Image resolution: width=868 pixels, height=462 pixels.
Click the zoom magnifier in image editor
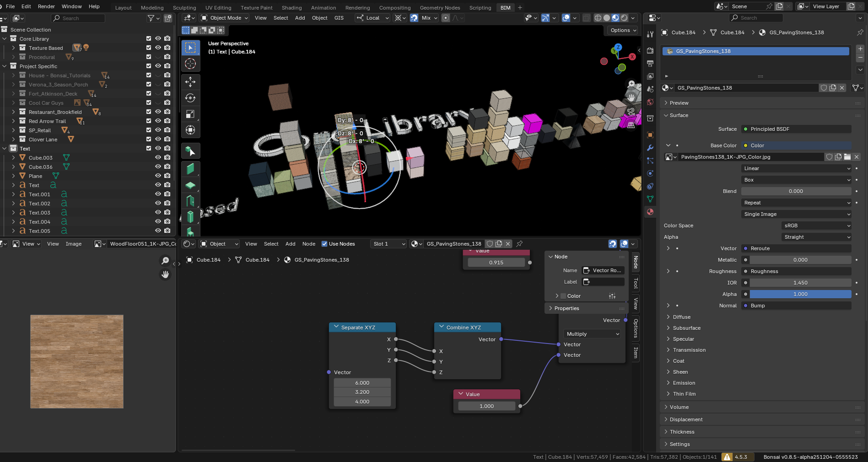165,261
